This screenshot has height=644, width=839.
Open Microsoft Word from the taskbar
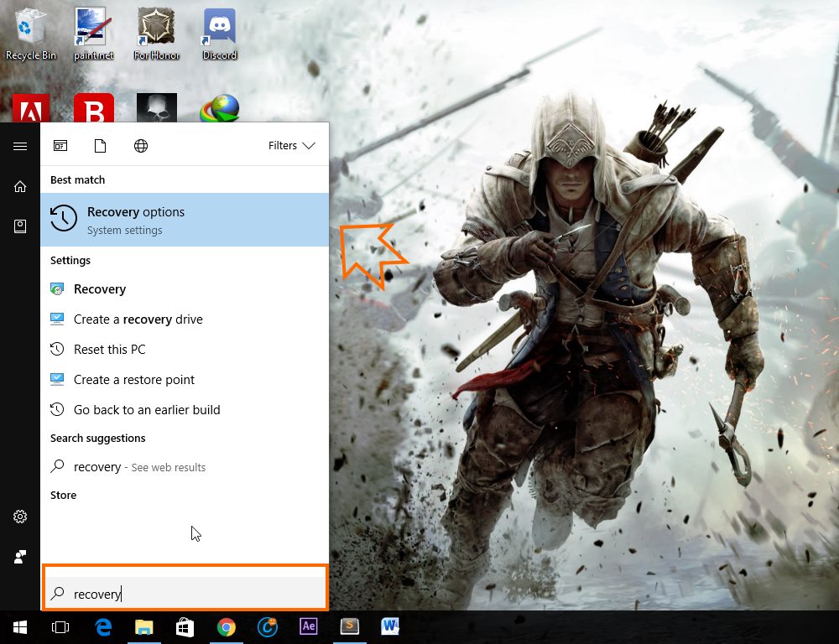tap(391, 626)
